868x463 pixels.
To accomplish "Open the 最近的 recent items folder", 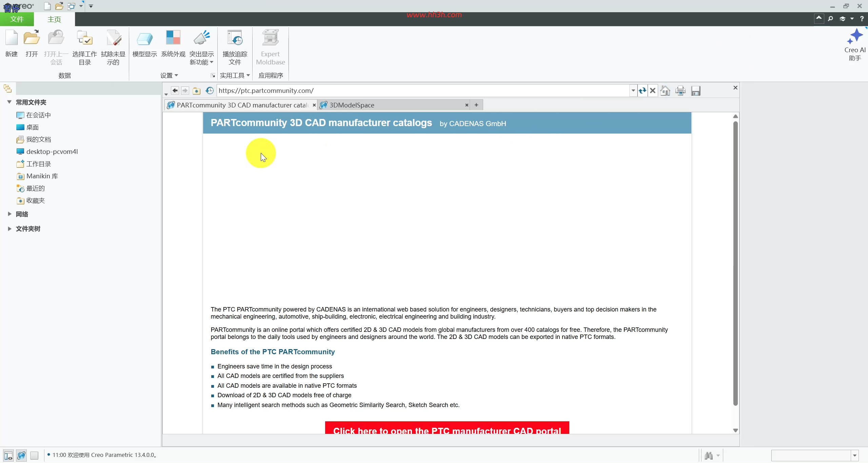I will tap(30, 188).
